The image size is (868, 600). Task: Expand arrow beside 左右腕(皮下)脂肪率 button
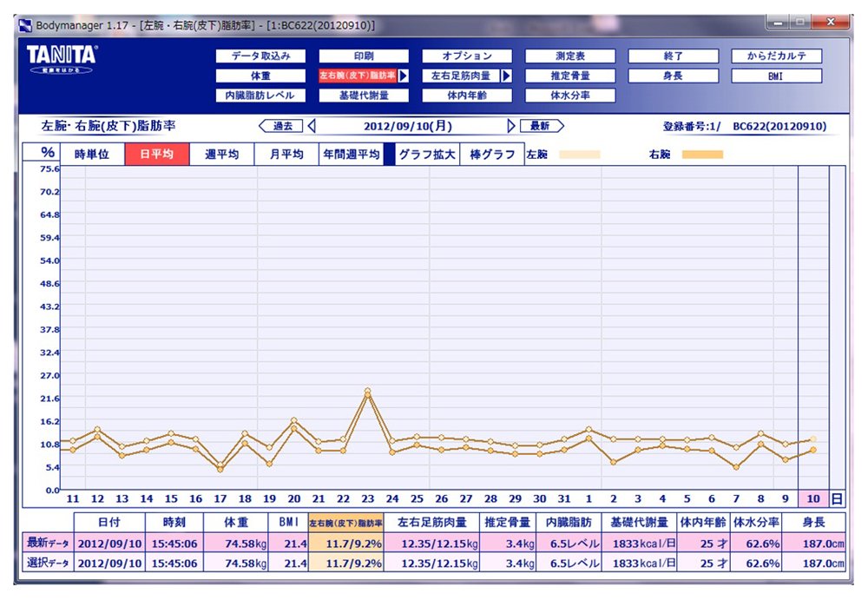pyautogui.click(x=404, y=76)
